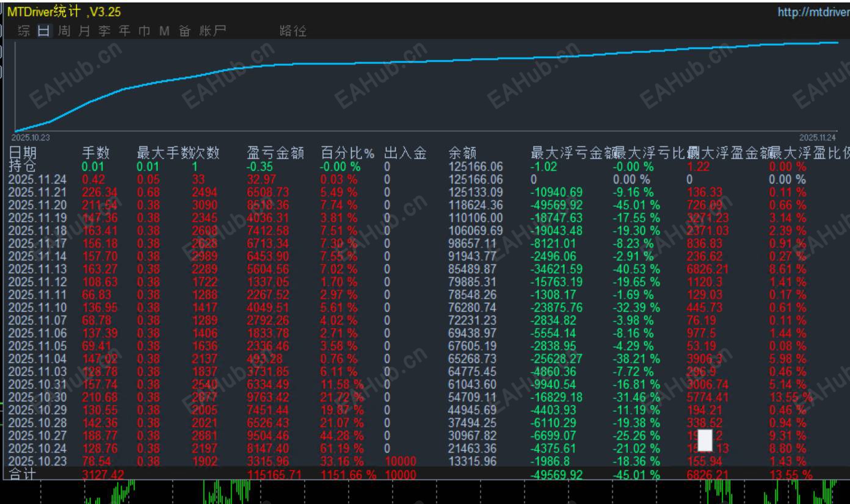The image size is (850, 504).
Task: Open the http://mtdriver link
Action: point(813,12)
